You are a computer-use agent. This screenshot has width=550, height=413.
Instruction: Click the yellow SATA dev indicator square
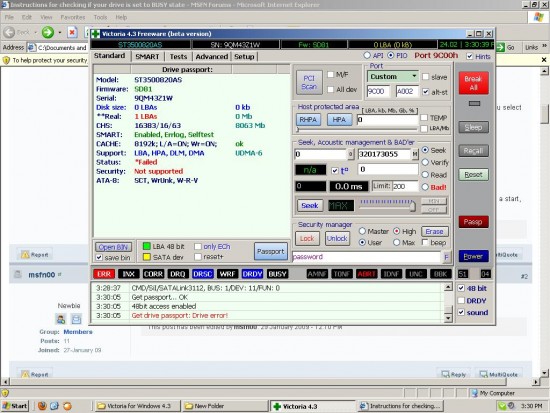[147, 257]
